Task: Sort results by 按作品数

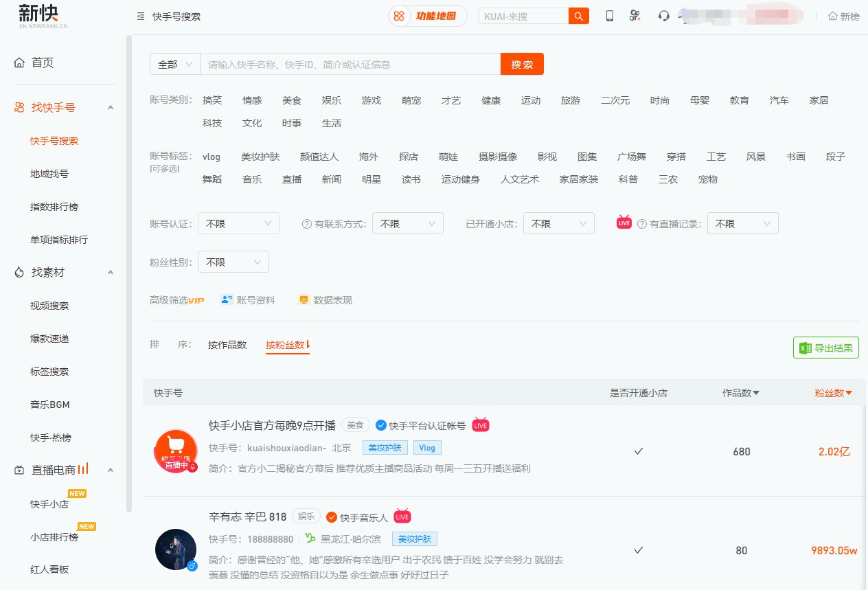Action: (227, 345)
